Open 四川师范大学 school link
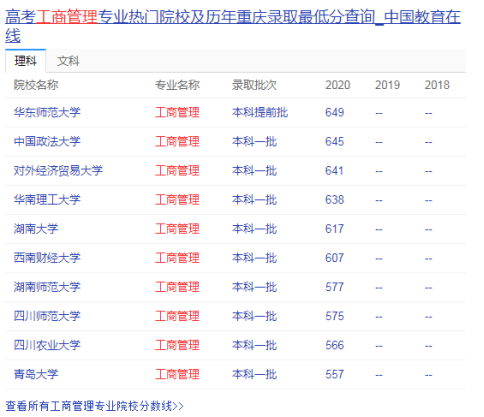Image resolution: width=484 pixels, height=417 pixels. [x=47, y=316]
